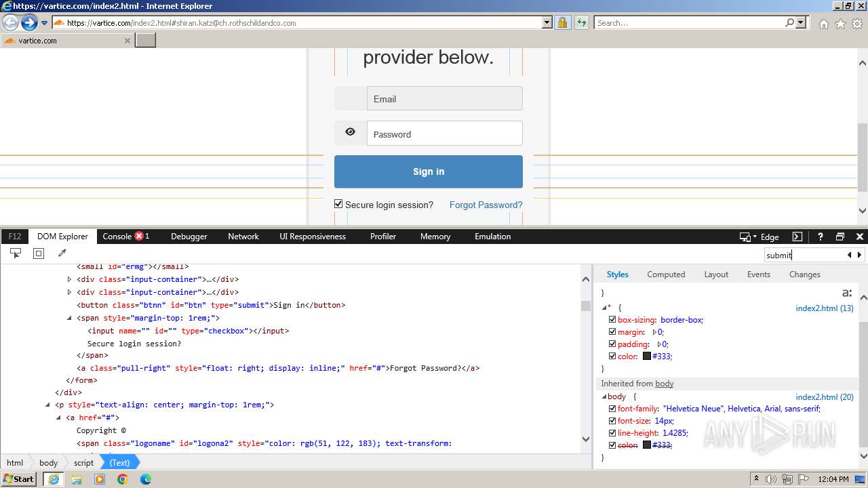Disable the font-size style checkbox

612,421
